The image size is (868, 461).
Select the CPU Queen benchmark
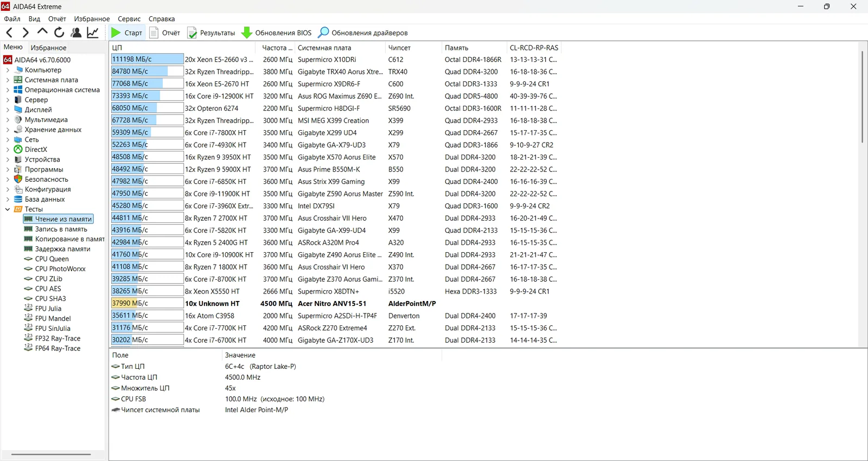(x=52, y=259)
